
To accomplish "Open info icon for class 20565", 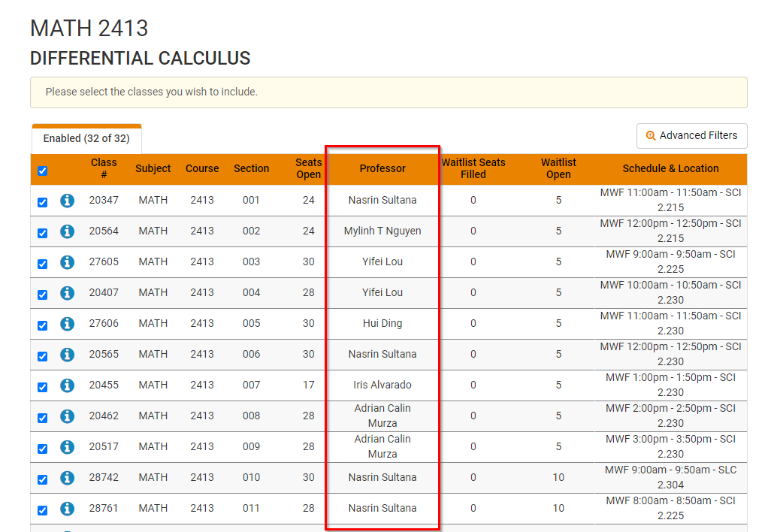I will tap(67, 355).
